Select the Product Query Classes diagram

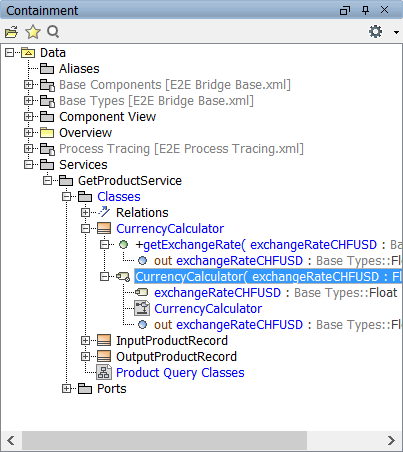180,373
